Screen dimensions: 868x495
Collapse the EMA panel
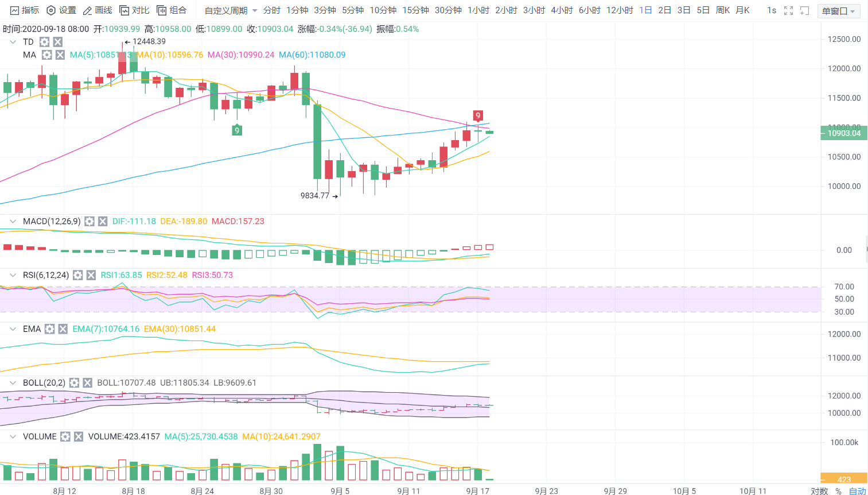(x=13, y=329)
